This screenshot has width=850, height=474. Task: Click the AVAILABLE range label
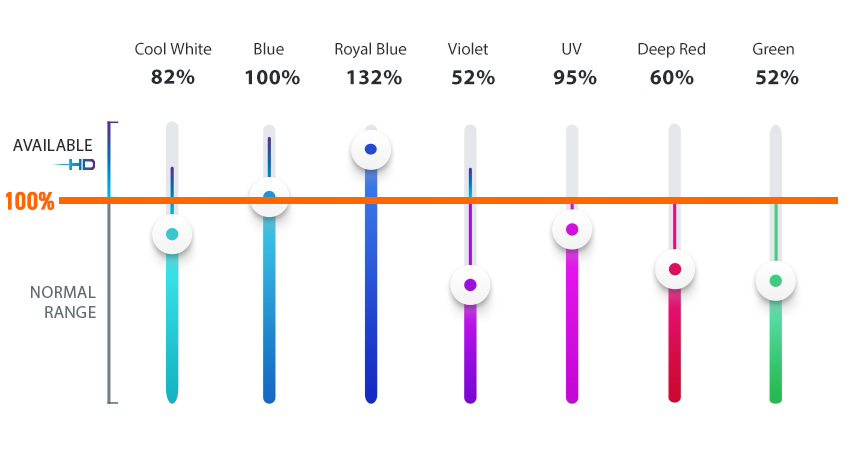click(x=53, y=145)
